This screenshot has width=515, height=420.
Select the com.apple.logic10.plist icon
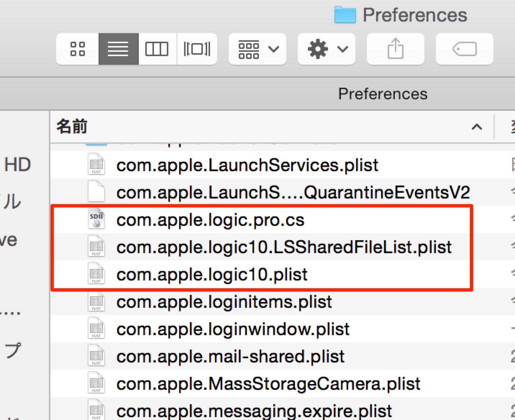tap(96, 274)
